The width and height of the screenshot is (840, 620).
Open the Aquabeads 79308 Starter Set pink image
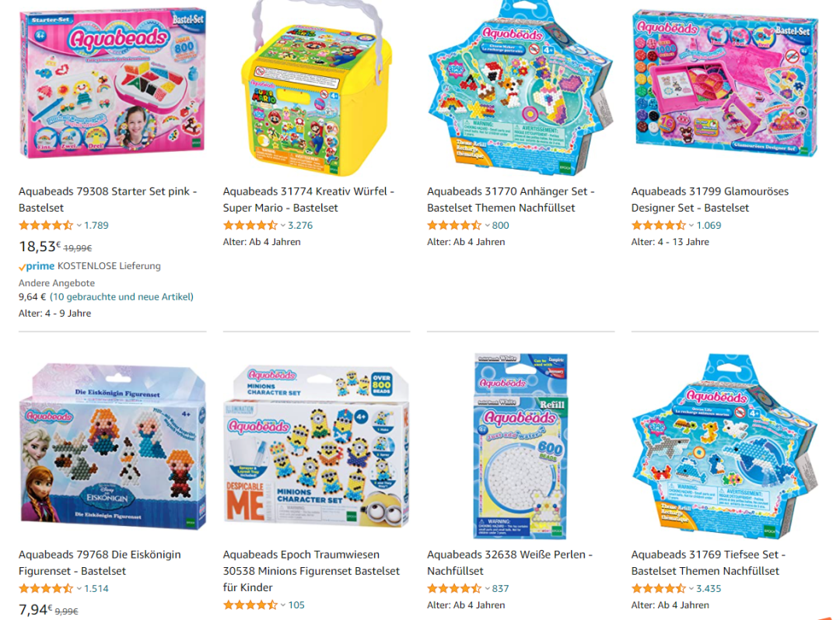point(113,83)
